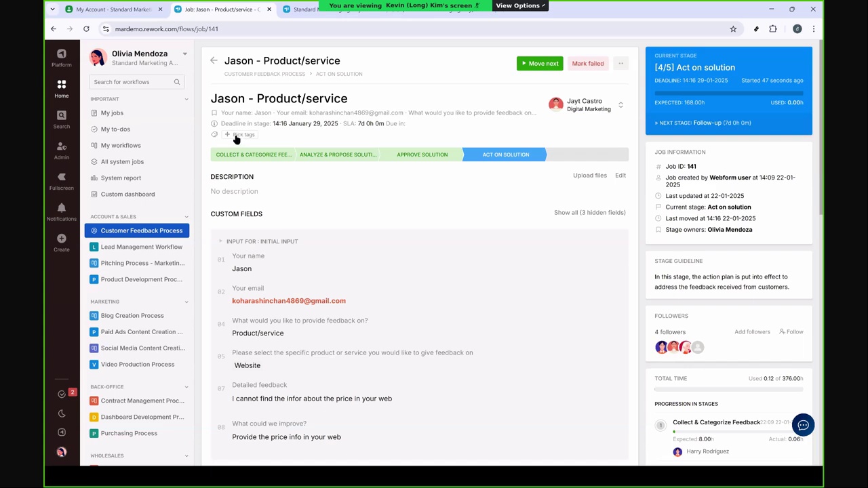This screenshot has width=868, height=488.
Task: Open browser profile icon in toolbar
Action: click(x=797, y=29)
